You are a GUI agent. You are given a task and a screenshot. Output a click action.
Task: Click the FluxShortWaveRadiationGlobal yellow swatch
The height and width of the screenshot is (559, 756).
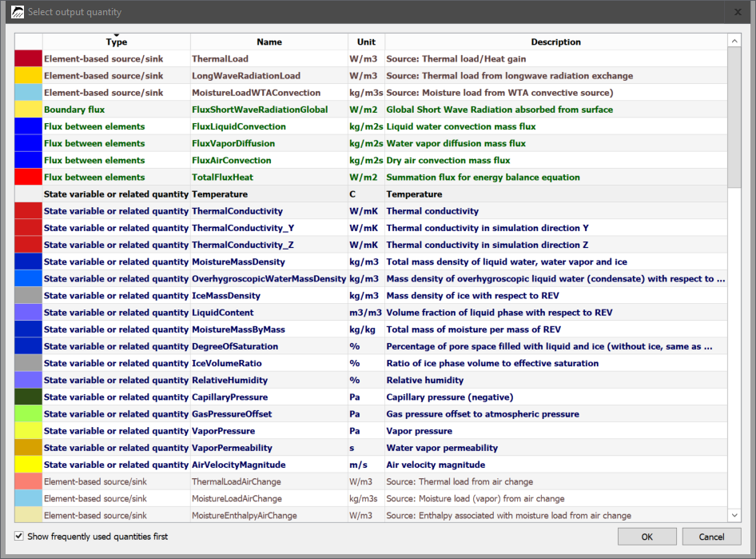click(x=29, y=110)
